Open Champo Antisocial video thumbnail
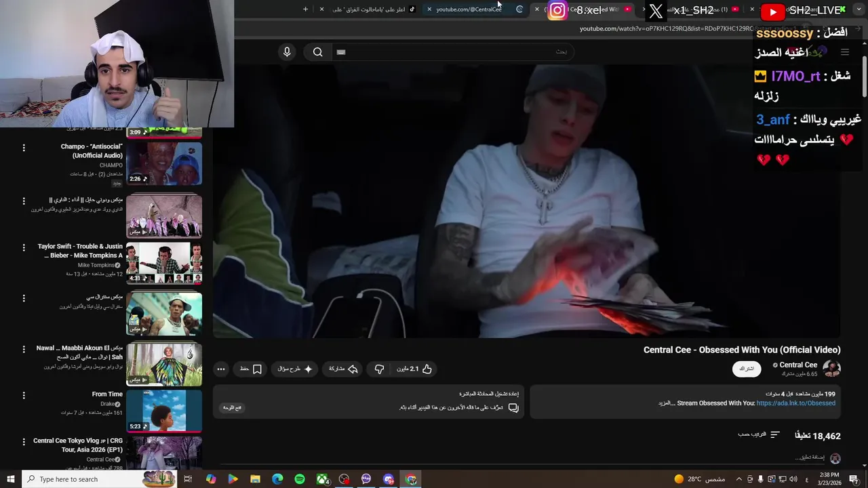The height and width of the screenshot is (488, 868). tap(164, 164)
